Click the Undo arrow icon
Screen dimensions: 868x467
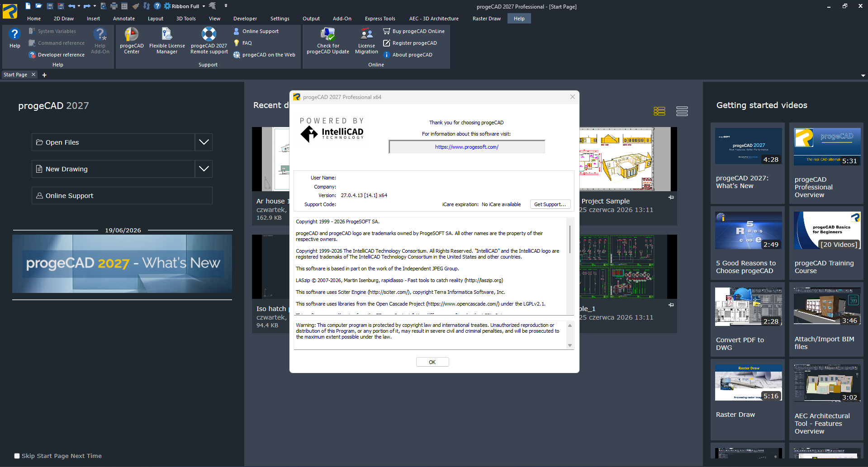point(71,6)
